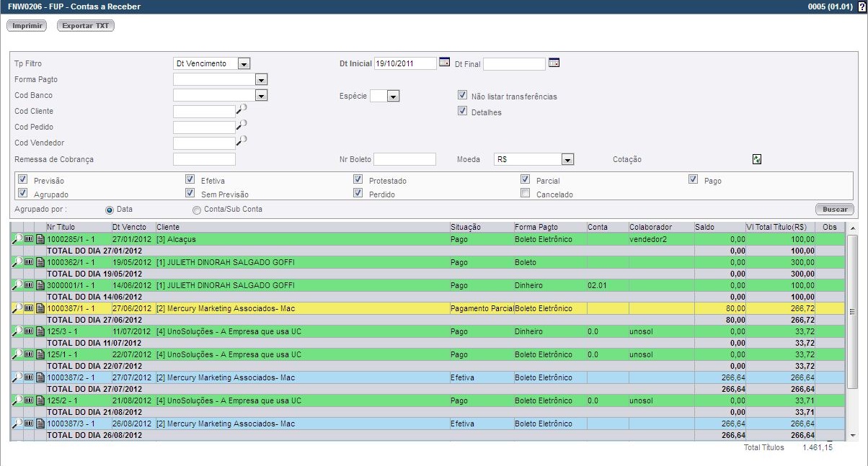Select Conta/Sub Conta grouping option
The width and height of the screenshot is (868, 466).
[x=197, y=210]
